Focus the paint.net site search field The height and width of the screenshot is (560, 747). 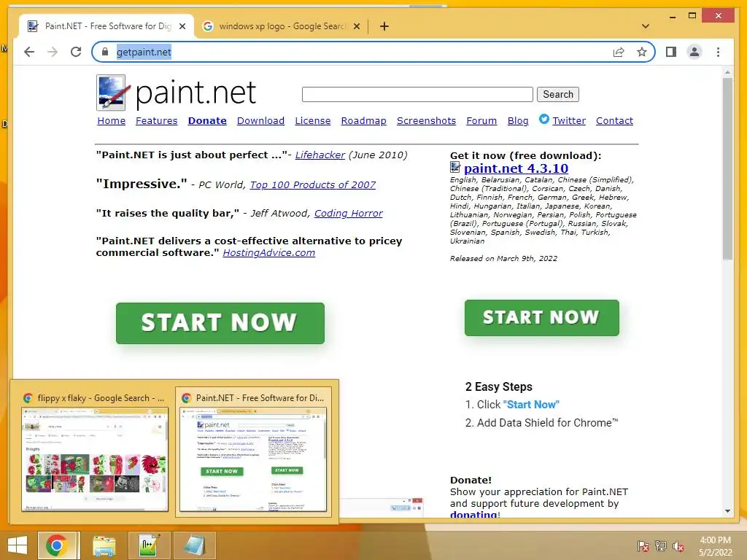(x=417, y=94)
